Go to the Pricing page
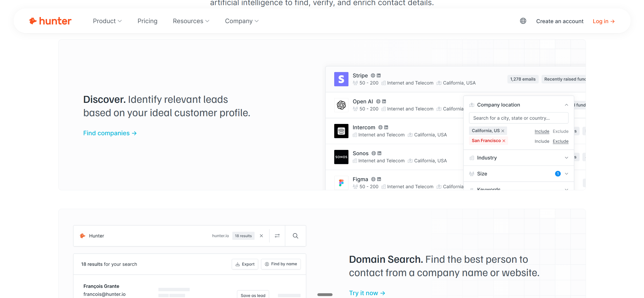The height and width of the screenshot is (298, 644). tap(147, 21)
